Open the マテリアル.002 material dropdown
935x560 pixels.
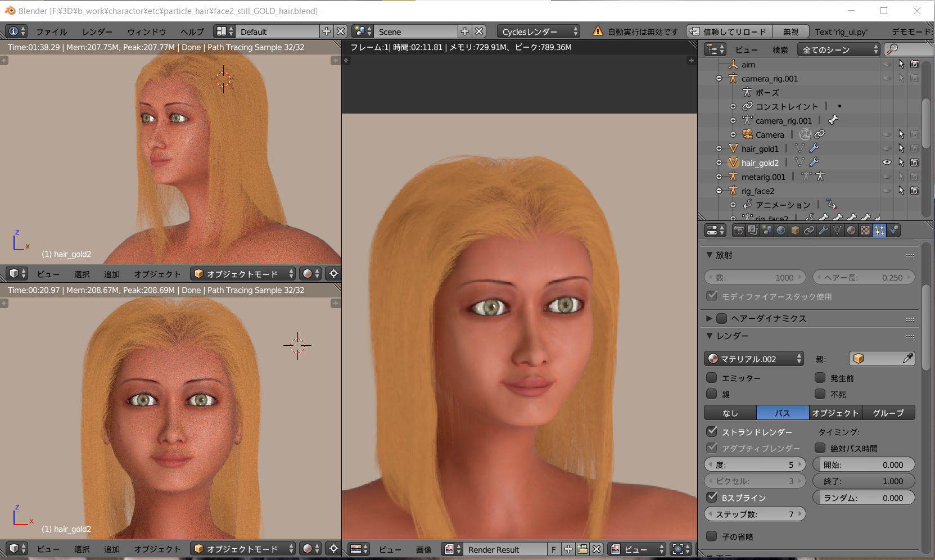click(754, 359)
